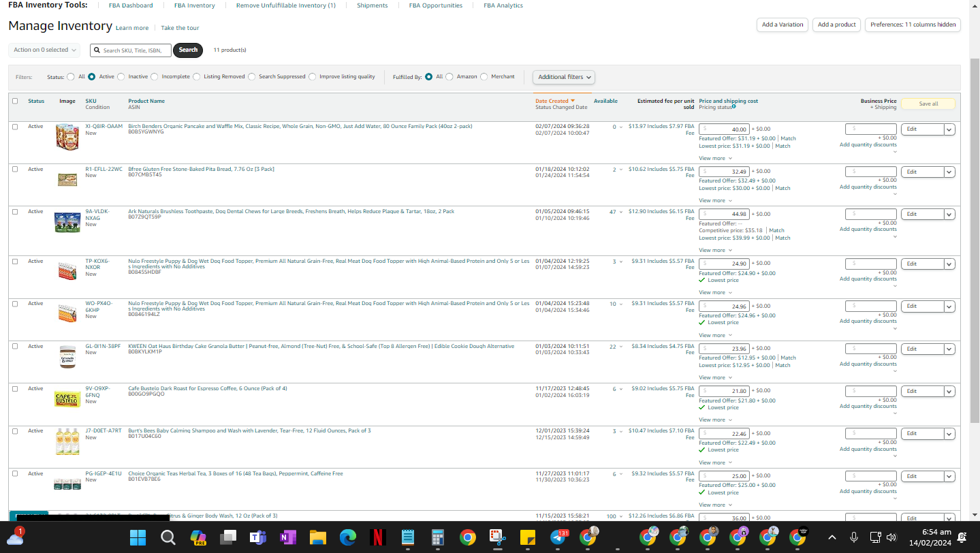Click Edit button for Cafe Bustelo coffee
The height and width of the screenshot is (553, 980).
(x=922, y=392)
